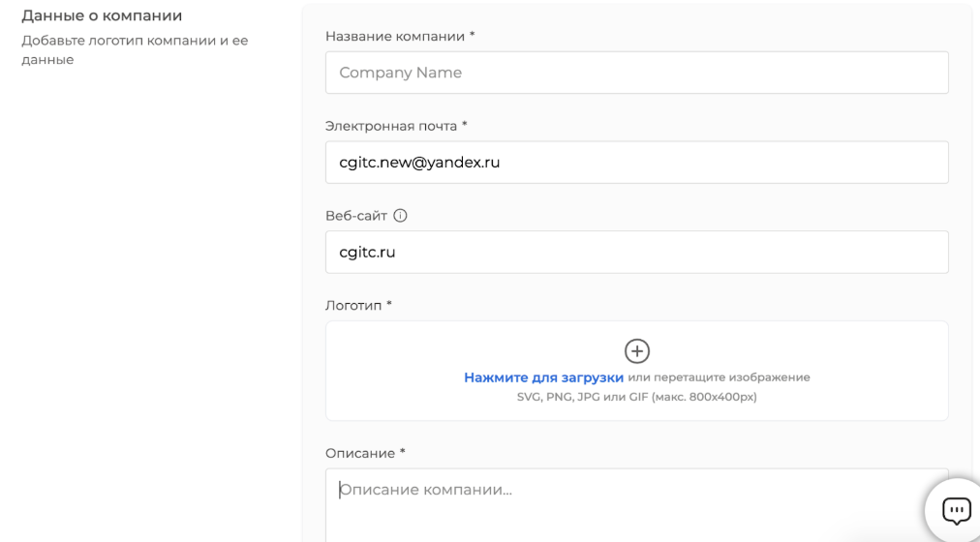Click the или перетащите изображение text
This screenshot has width=980, height=542.
[x=719, y=377]
